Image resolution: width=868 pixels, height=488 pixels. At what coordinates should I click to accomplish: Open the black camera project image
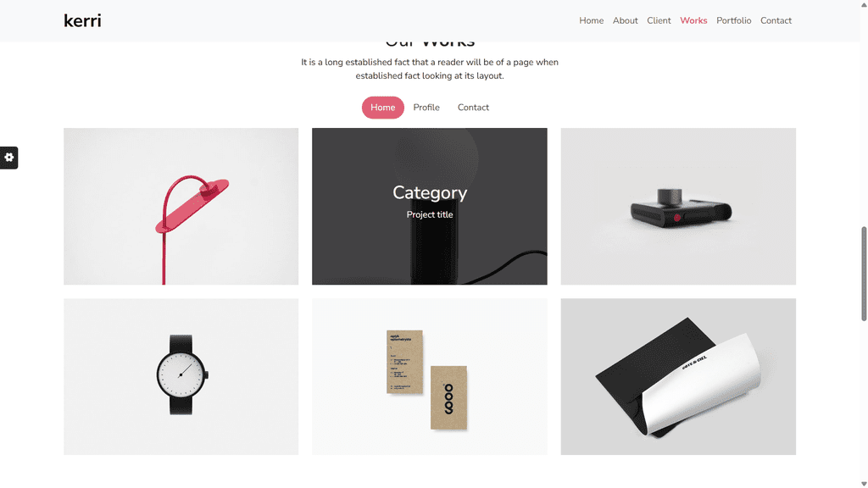click(678, 207)
